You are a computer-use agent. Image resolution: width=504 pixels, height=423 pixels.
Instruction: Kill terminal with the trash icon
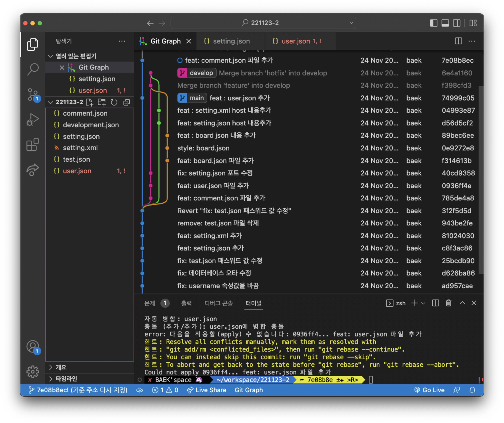click(448, 303)
